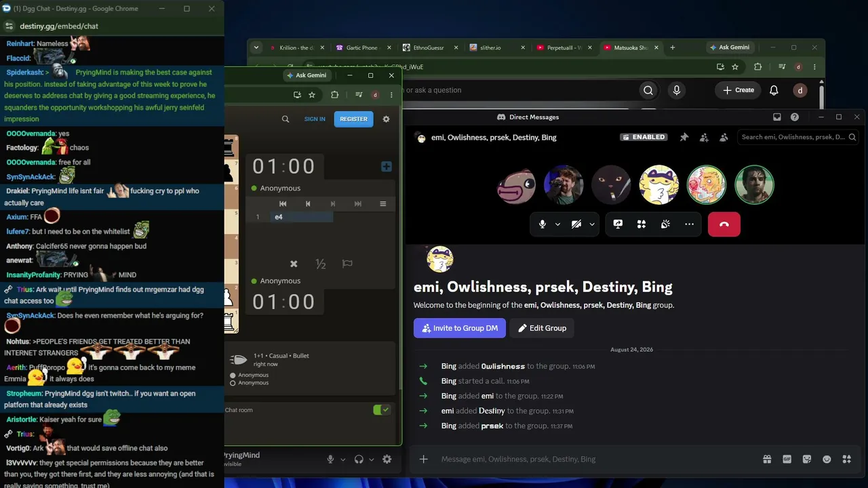The height and width of the screenshot is (488, 868).
Task: Open extensions in the Lichess browser window
Action: tap(334, 95)
